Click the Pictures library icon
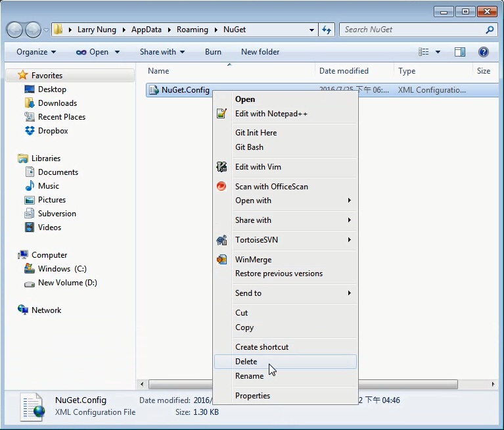The height and width of the screenshot is (430, 504). [30, 200]
